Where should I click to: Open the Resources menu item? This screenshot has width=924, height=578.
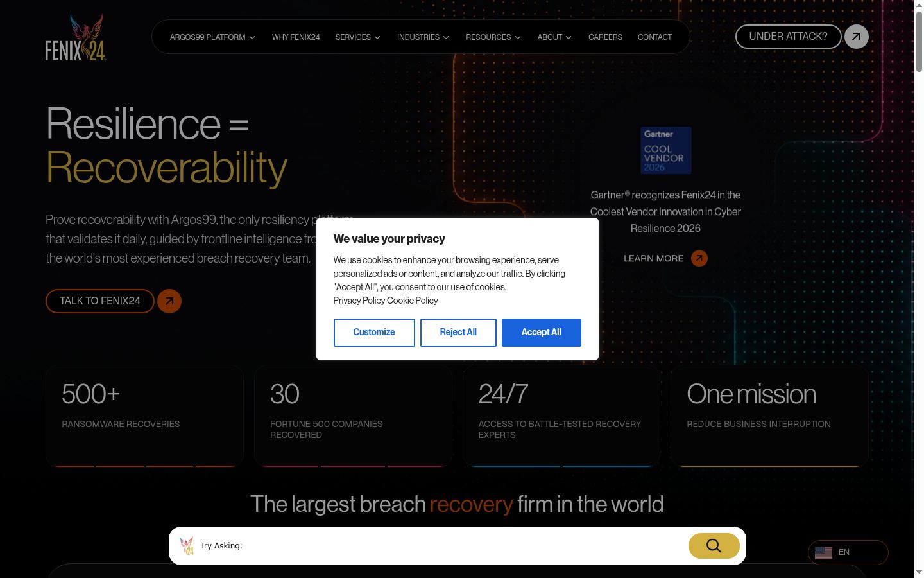pos(488,37)
